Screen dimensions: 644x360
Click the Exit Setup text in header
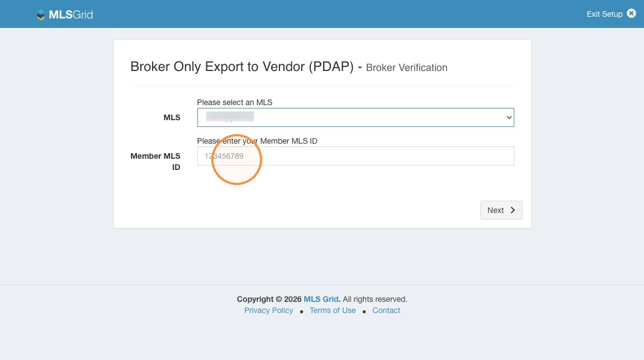604,14
